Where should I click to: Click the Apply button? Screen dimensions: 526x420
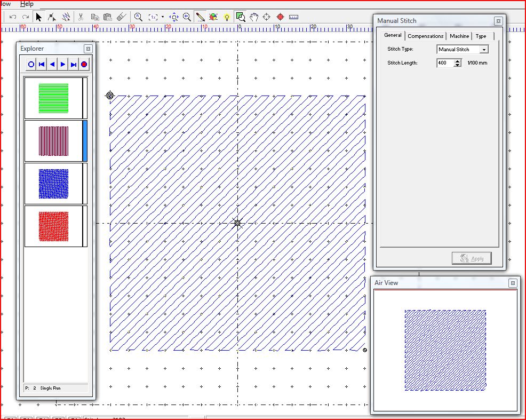(472, 258)
